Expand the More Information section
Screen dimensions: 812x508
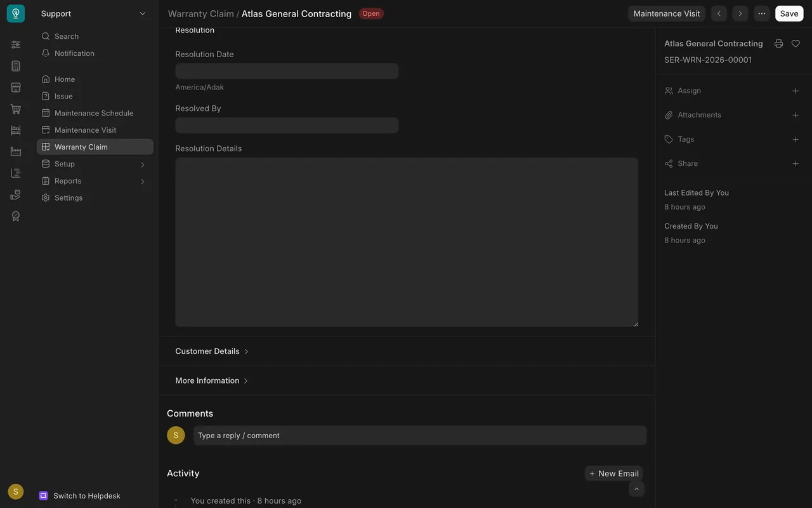[213, 381]
